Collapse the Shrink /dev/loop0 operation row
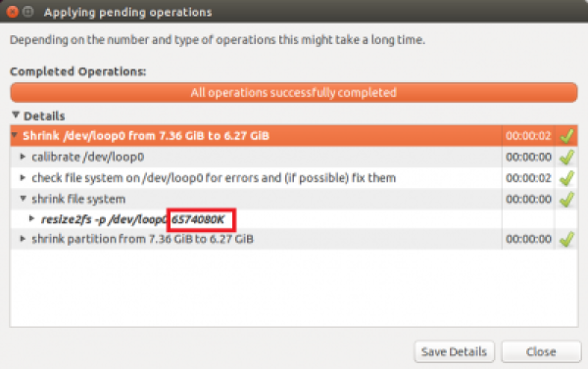Screen dimensions: 588x369 (x=15, y=135)
